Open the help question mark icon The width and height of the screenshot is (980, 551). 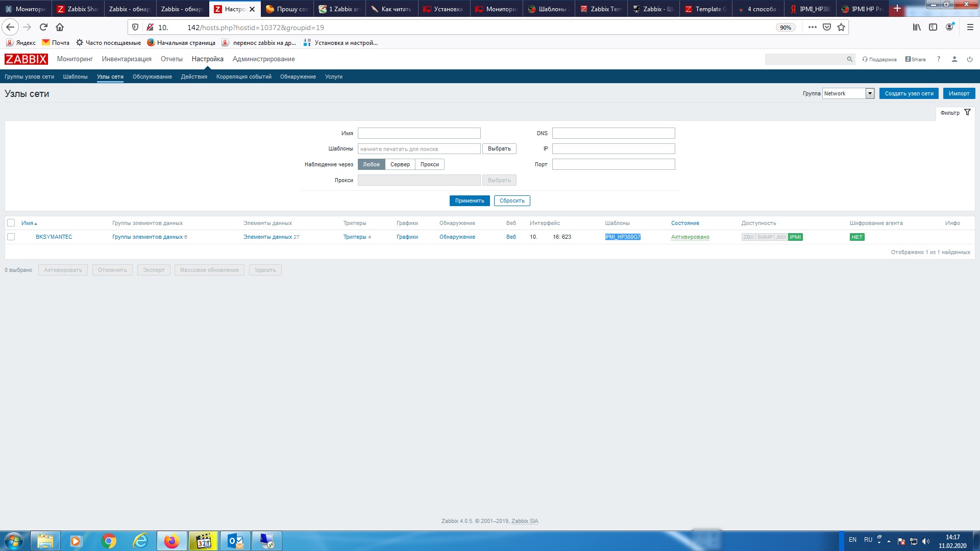[x=938, y=59]
